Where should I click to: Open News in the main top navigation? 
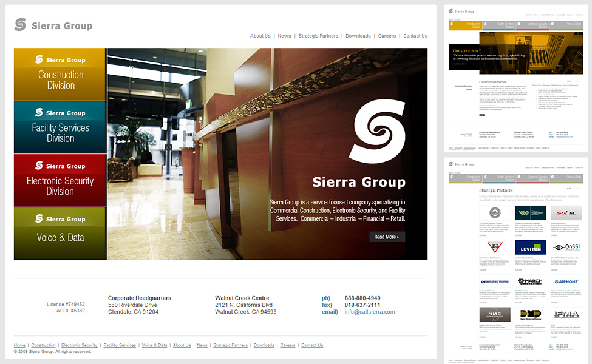pyautogui.click(x=284, y=36)
